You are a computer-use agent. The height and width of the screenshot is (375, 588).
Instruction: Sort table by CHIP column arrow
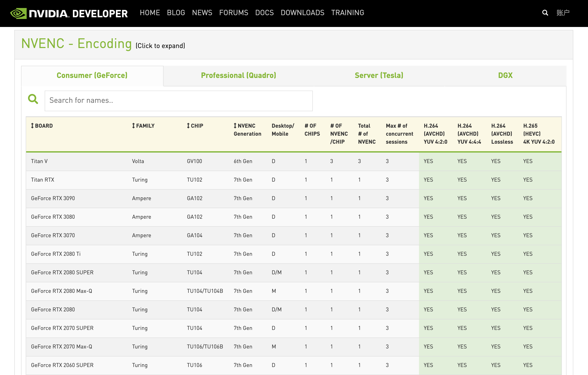coord(188,126)
